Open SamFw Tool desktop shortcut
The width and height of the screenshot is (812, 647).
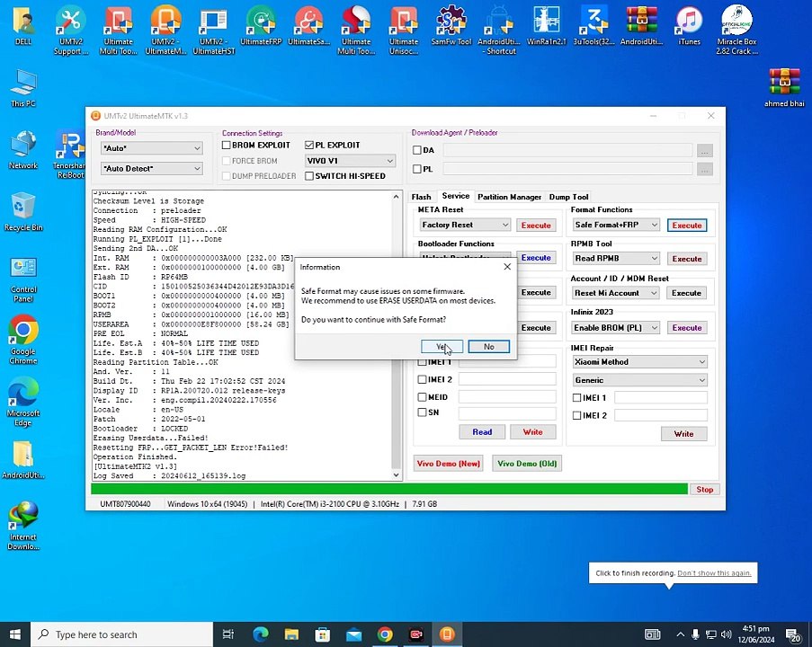pos(451,26)
